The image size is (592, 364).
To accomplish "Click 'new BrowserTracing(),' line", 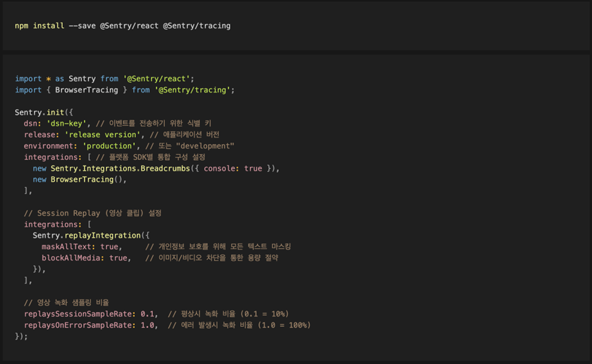I will click(x=79, y=179).
